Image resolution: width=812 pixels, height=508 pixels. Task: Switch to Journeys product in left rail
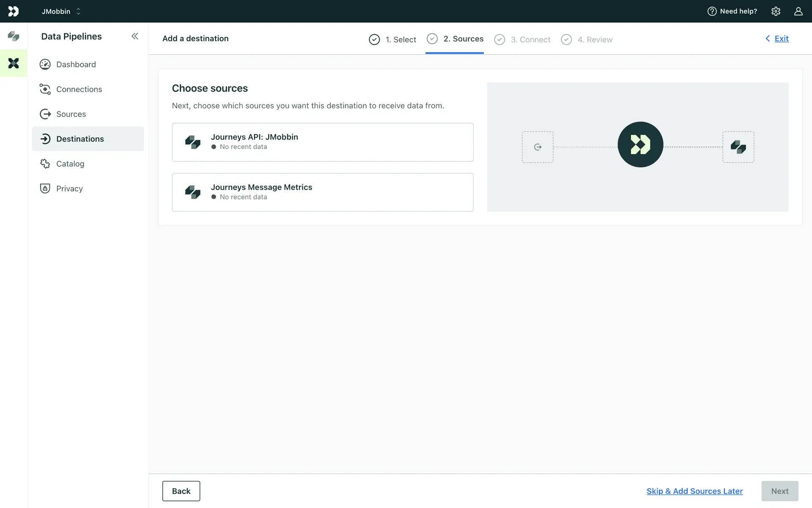click(x=14, y=36)
